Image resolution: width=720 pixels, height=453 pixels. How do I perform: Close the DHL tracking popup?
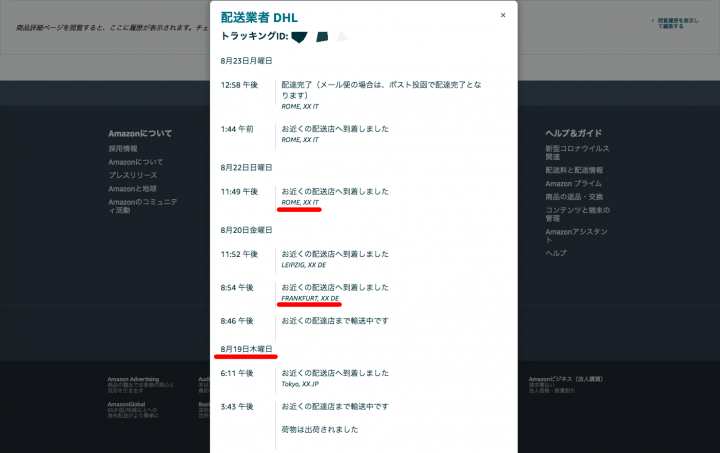(x=502, y=15)
